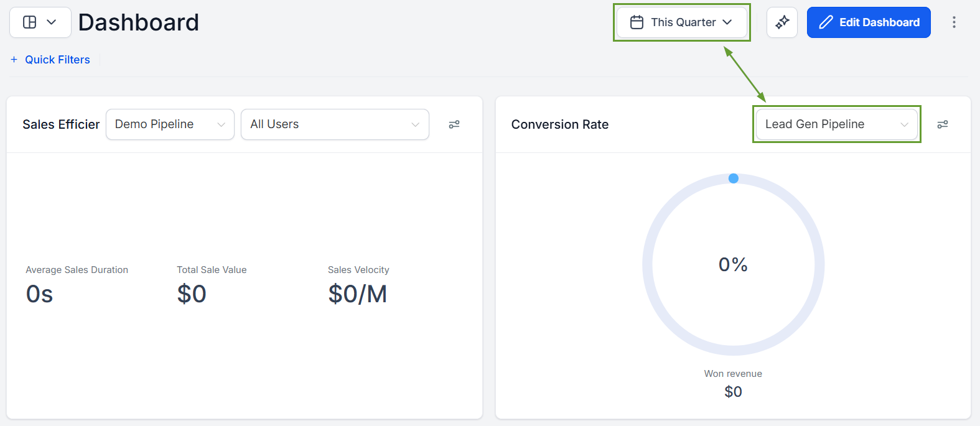The width and height of the screenshot is (980, 426).
Task: Open the three-dot more options menu
Action: [954, 22]
